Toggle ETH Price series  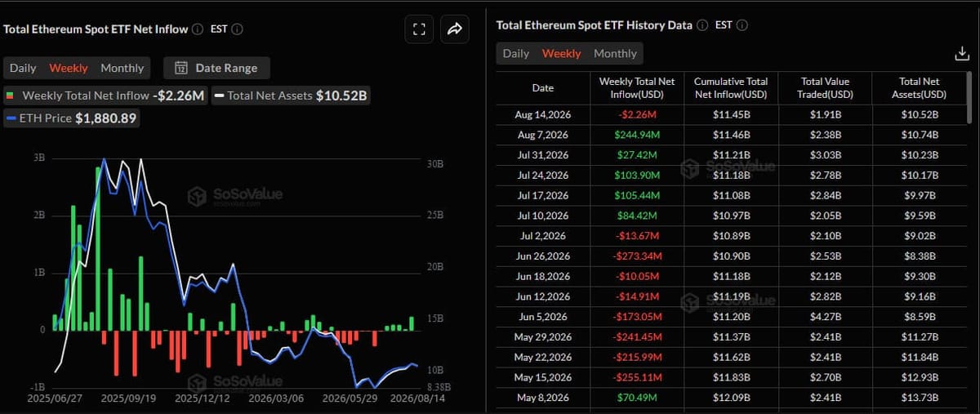point(71,118)
